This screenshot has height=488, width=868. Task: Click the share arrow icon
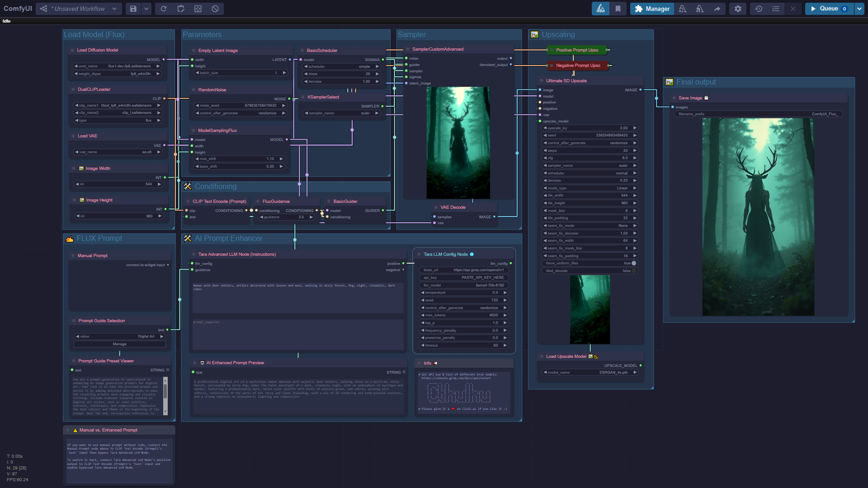click(x=717, y=9)
